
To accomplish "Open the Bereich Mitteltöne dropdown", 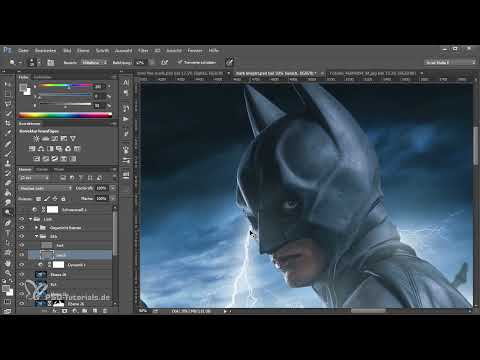I will click(95, 62).
